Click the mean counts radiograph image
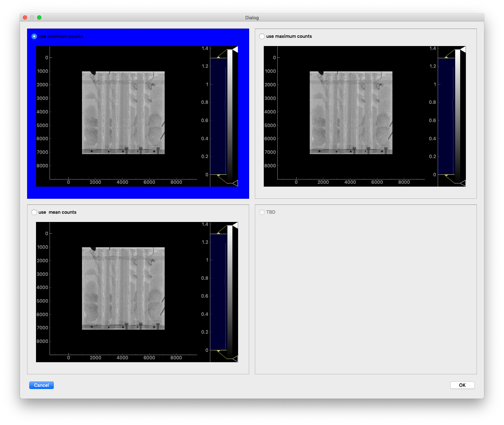 (x=123, y=288)
